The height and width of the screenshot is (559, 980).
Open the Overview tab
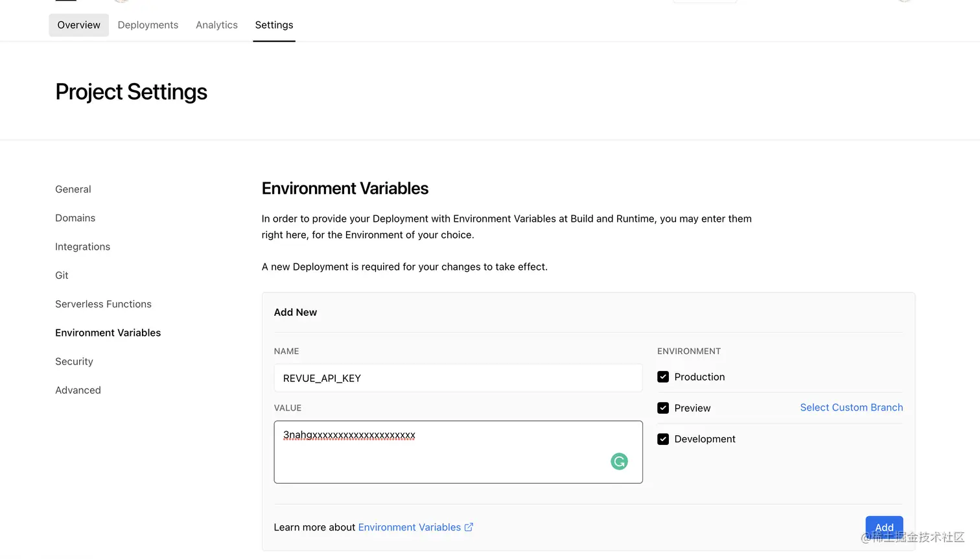click(78, 25)
